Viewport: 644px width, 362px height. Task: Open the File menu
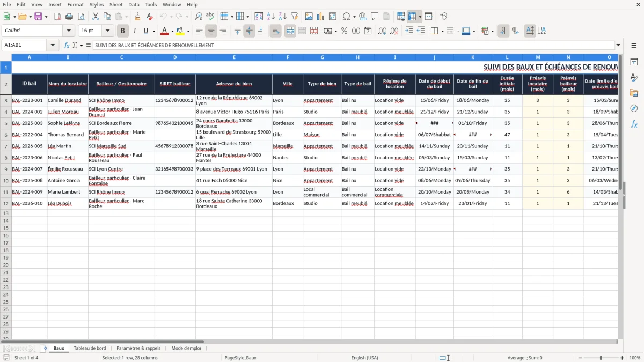[x=7, y=4]
